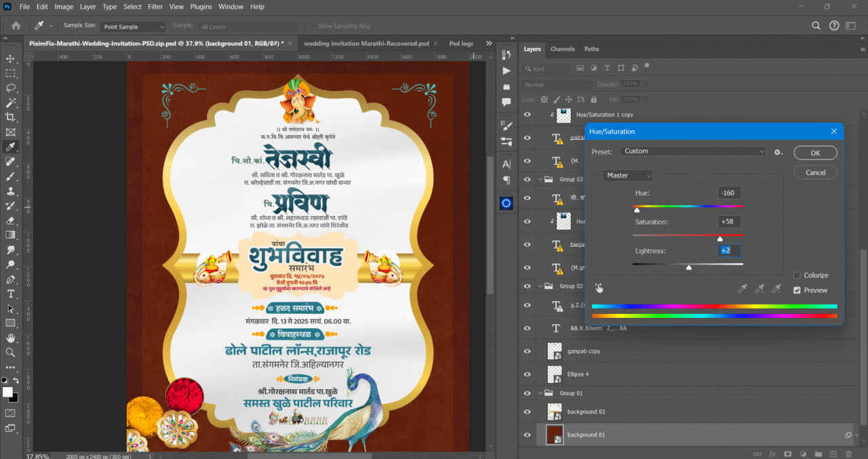Switch to the Channels tab
Image resolution: width=868 pixels, height=459 pixels.
tap(562, 49)
